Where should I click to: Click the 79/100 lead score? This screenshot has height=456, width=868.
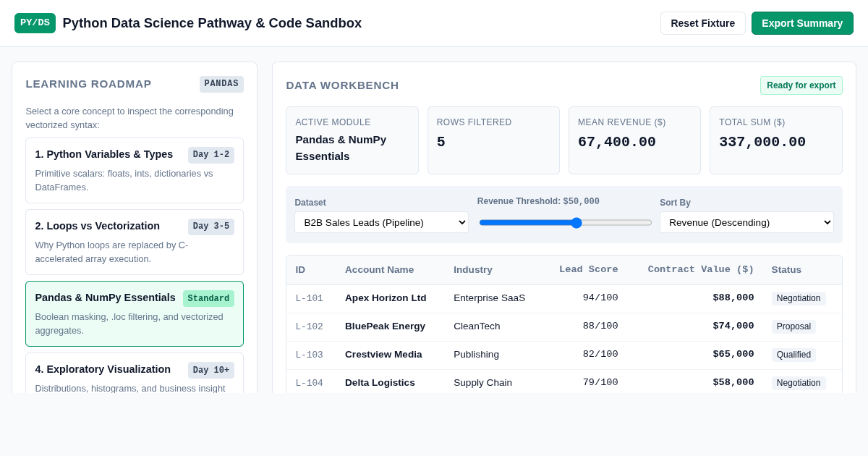point(600,382)
